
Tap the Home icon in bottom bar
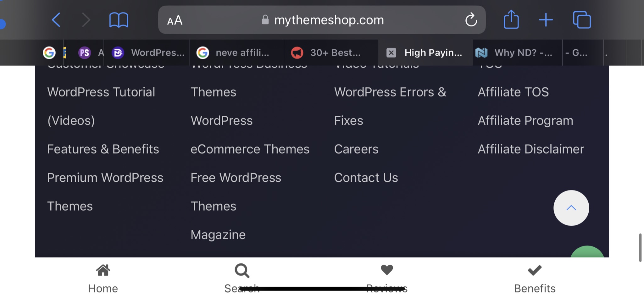[103, 270]
